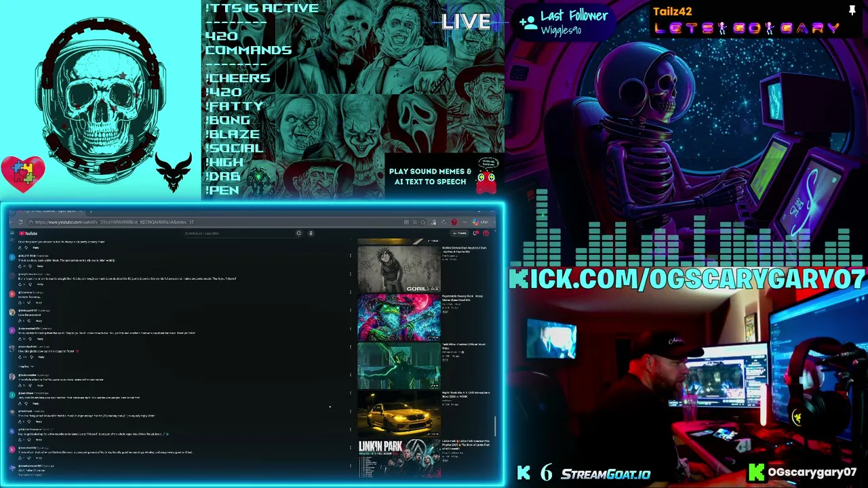
Task: Go back using the browser back arrow
Action: [12, 222]
